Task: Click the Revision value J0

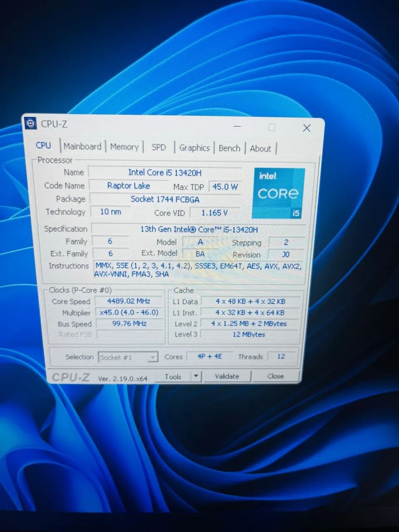Action: pos(286,254)
